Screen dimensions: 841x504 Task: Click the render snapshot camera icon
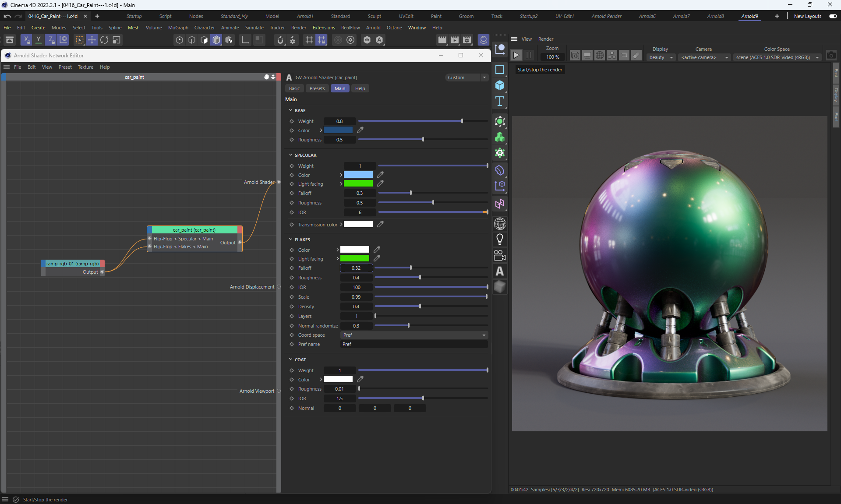tap(831, 56)
